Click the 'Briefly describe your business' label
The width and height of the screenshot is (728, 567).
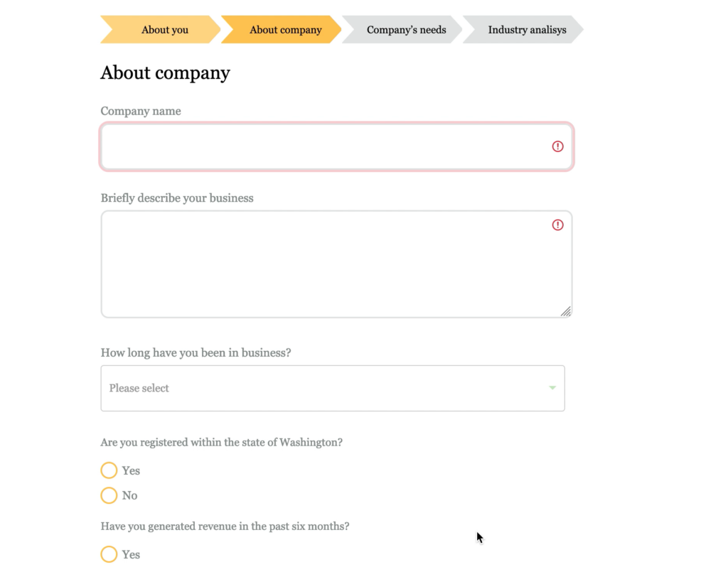[x=177, y=198]
